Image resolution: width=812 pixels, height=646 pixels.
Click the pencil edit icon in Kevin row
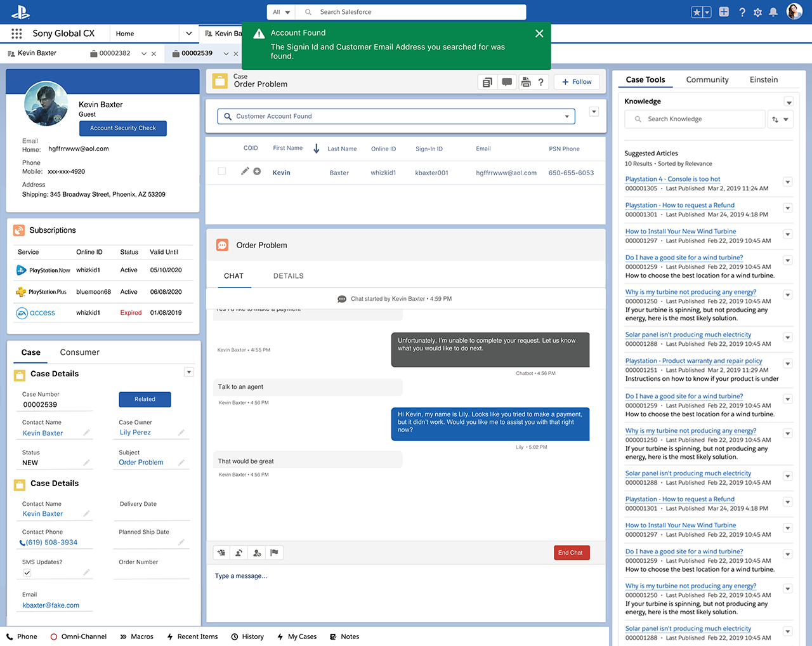pyautogui.click(x=245, y=171)
